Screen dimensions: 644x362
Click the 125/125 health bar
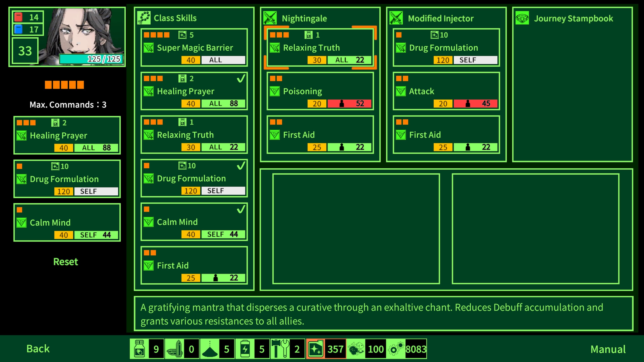point(91,59)
